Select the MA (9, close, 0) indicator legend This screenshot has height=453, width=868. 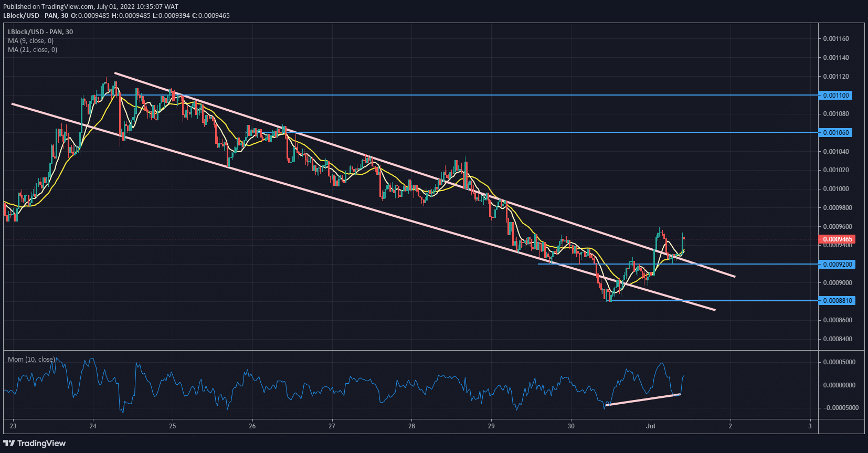[30, 41]
